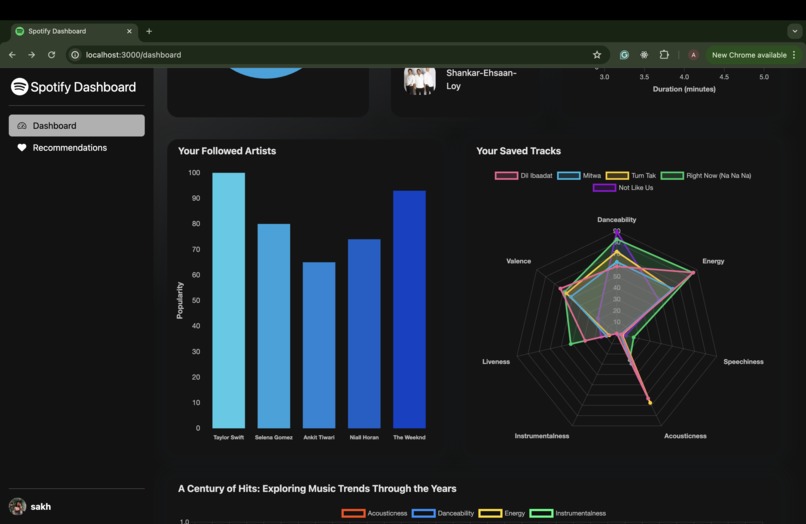Open the Dashboard sidebar item
Viewport: 806px width, 524px height.
77,125
